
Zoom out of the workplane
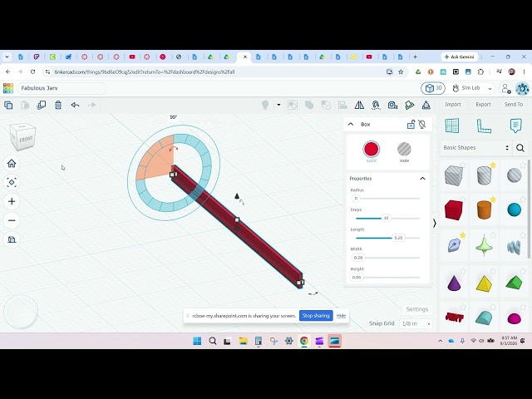12,220
